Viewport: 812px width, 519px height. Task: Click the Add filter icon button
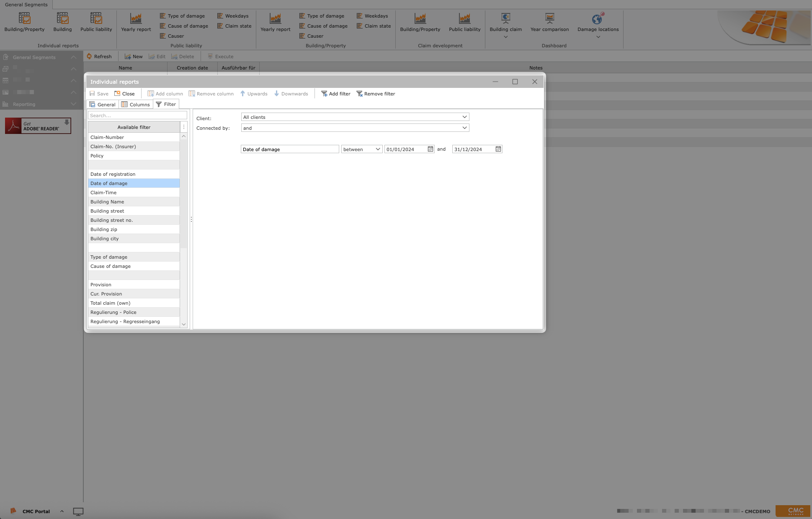[x=324, y=94]
